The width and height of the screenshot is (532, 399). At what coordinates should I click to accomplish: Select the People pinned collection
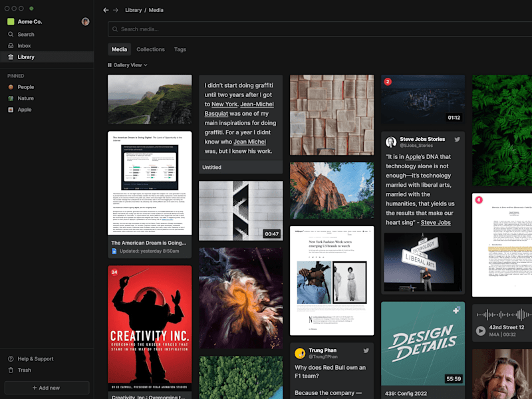(x=47, y=87)
